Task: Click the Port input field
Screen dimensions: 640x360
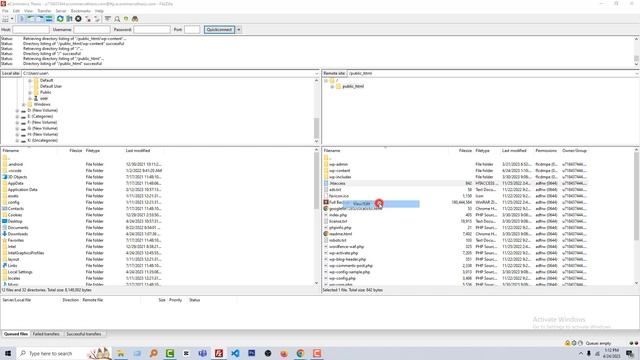Action: coord(192,29)
